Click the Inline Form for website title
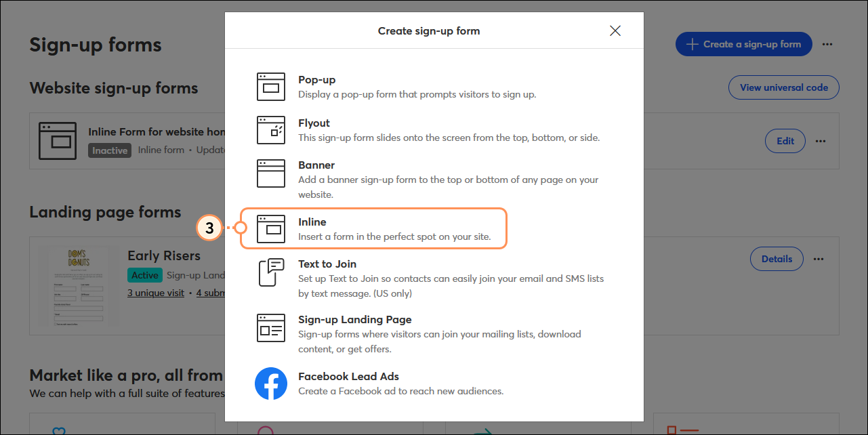Image resolution: width=868 pixels, height=435 pixels. 157,132
